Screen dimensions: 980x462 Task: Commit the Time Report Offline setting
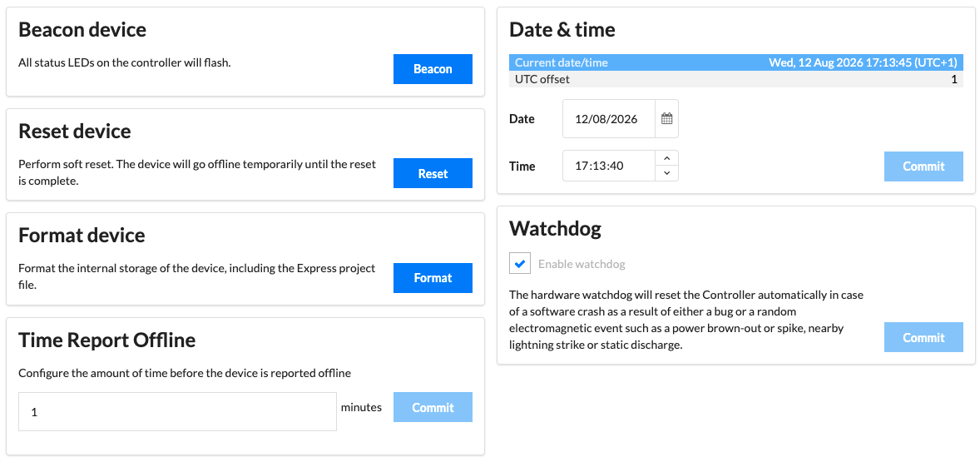coord(433,407)
